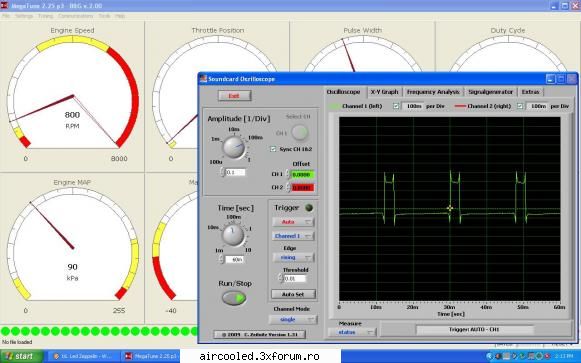Click the Amplitude rotary knob
Image resolution: width=581 pixels, height=363 pixels.
[x=233, y=147]
